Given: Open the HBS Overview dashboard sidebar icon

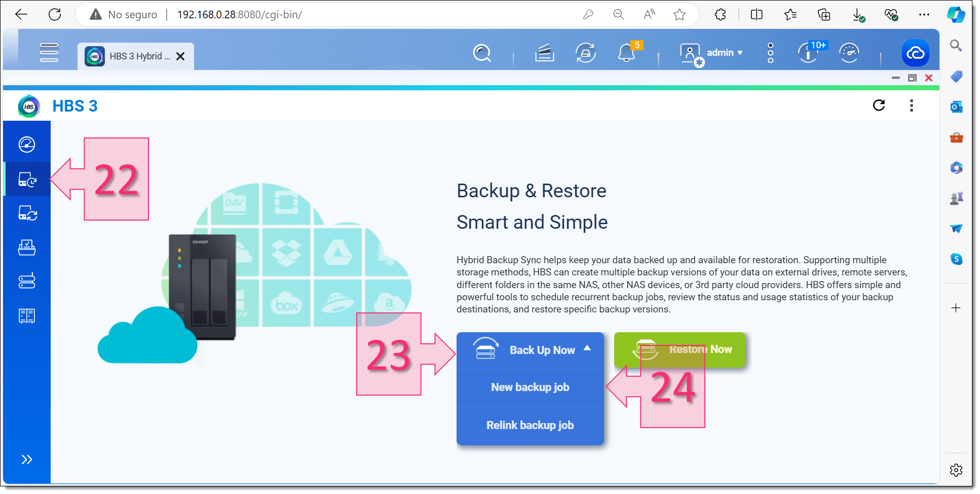Looking at the screenshot, I should 27,145.
